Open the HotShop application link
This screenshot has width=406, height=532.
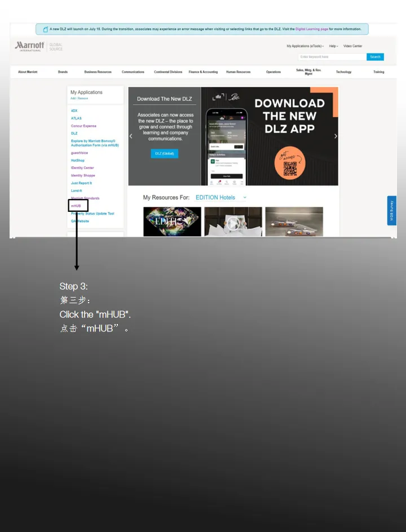point(77,161)
